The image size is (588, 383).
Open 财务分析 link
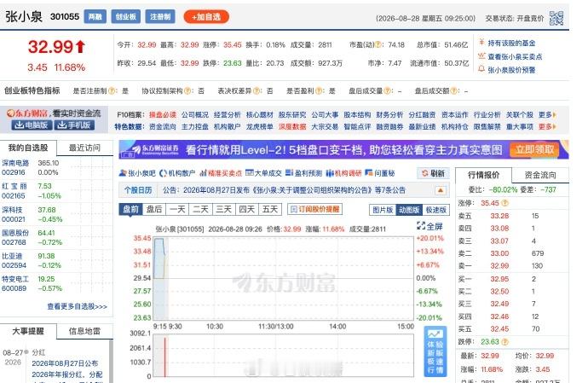pyautogui.click(x=389, y=115)
